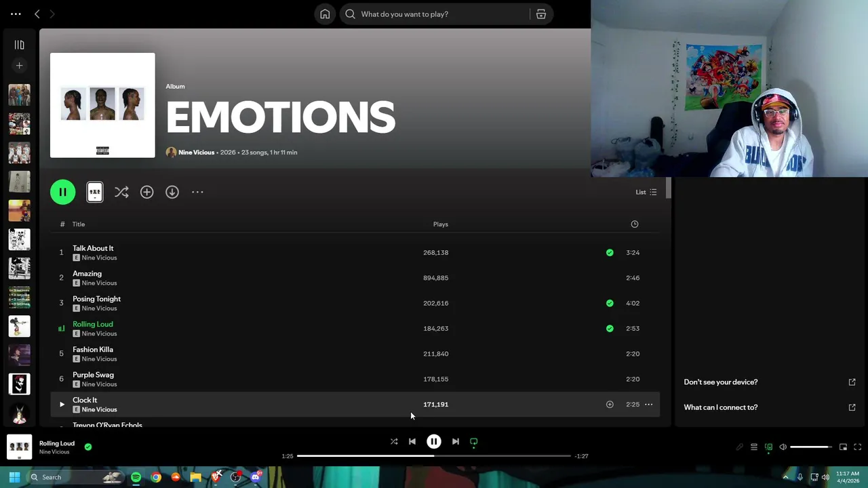Open Windows Start menu
Viewport: 868px width, 488px height.
[x=14, y=477]
